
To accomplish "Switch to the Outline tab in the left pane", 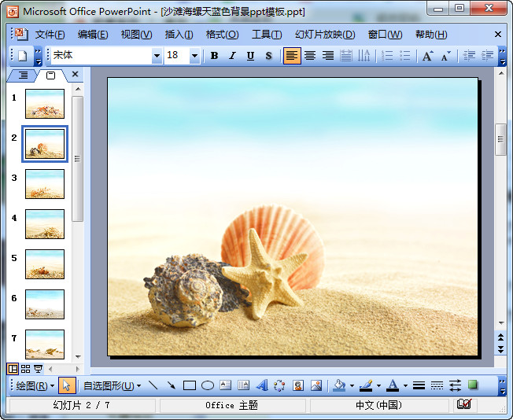I will pyautogui.click(x=23, y=75).
